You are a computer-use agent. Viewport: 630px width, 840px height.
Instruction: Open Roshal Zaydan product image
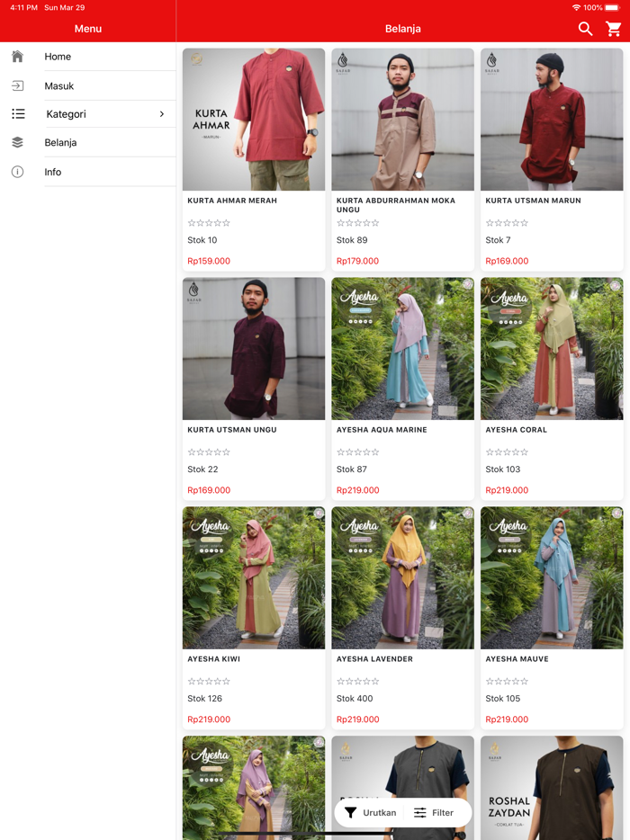(x=552, y=788)
